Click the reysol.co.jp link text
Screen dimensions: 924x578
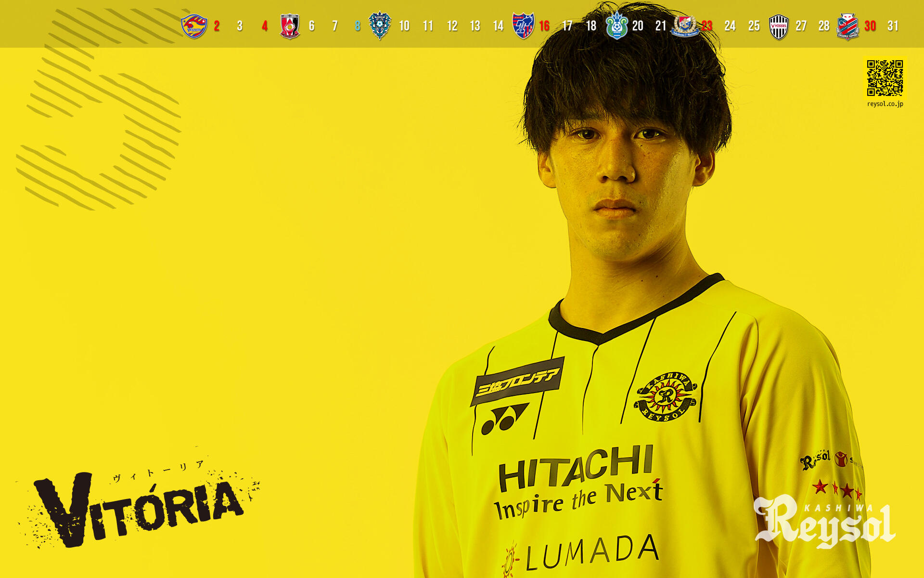click(885, 104)
